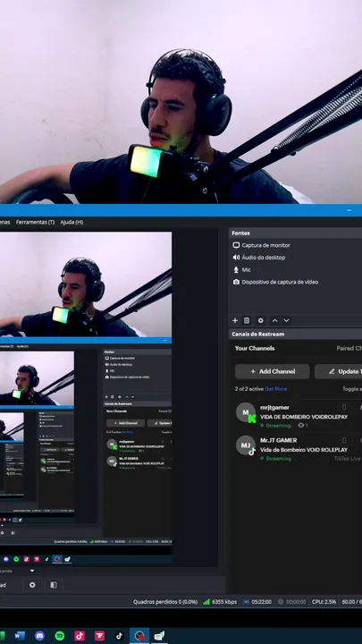
Task: Open the Ajuda (H) menu
Action: [72, 222]
